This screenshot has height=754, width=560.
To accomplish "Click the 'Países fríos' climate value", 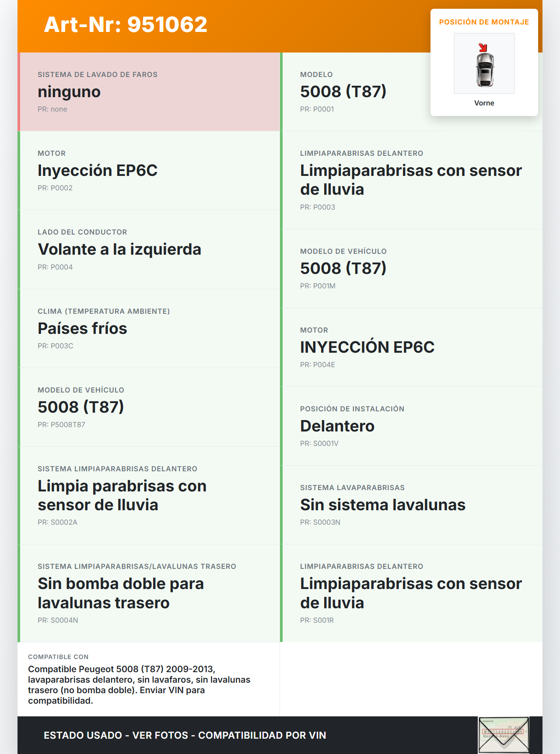I will tap(82, 329).
